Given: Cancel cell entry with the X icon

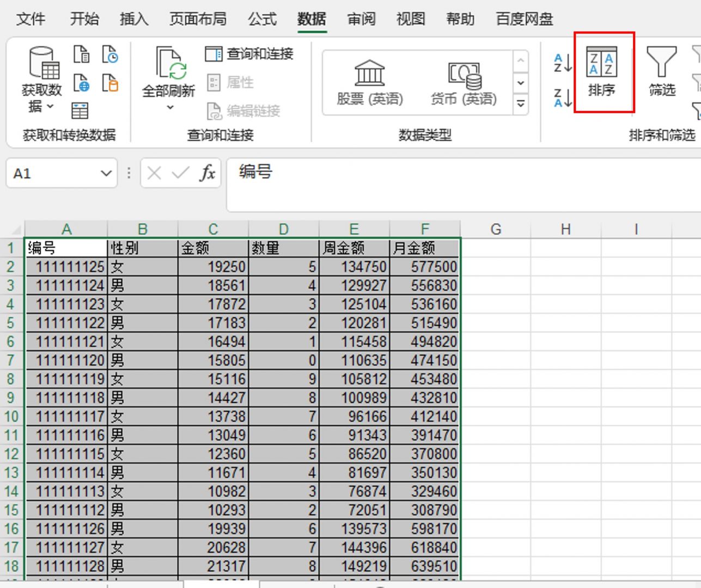Looking at the screenshot, I should pos(154,173).
